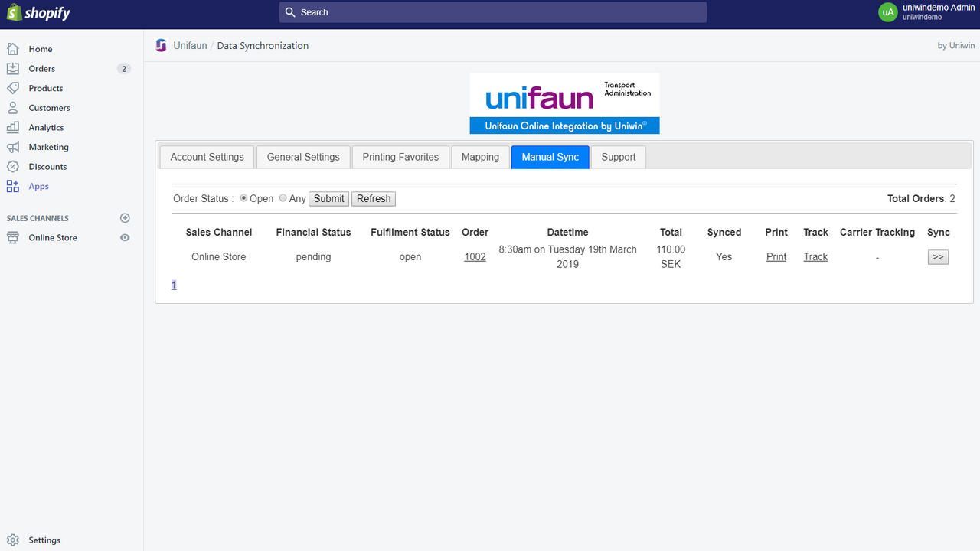
Task: Add a sales channel with plus icon
Action: tap(125, 218)
